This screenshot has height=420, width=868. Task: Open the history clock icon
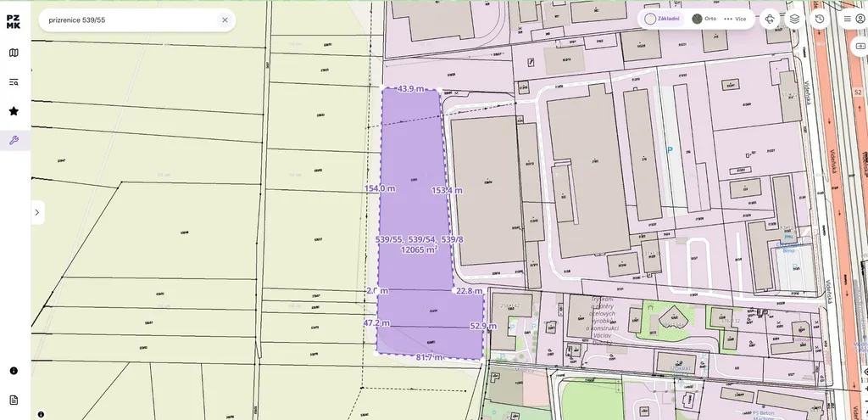[x=820, y=19]
